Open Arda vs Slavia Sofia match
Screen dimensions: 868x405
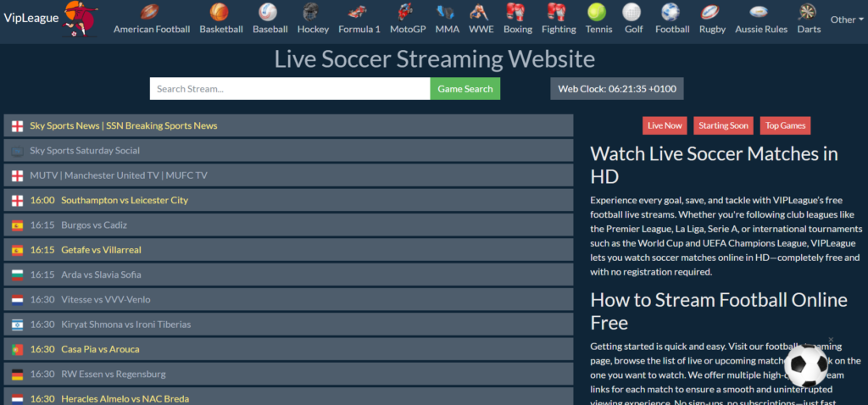coord(288,275)
